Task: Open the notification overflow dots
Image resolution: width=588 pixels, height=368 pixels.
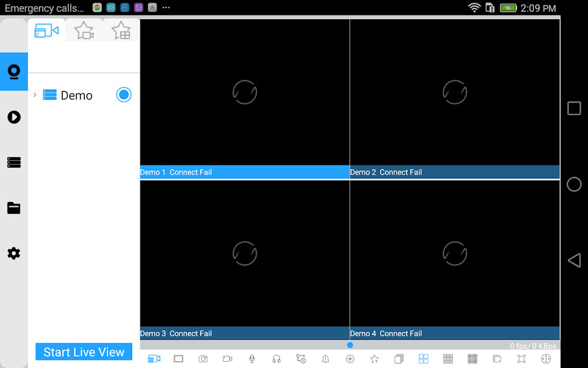Action: 166,7
